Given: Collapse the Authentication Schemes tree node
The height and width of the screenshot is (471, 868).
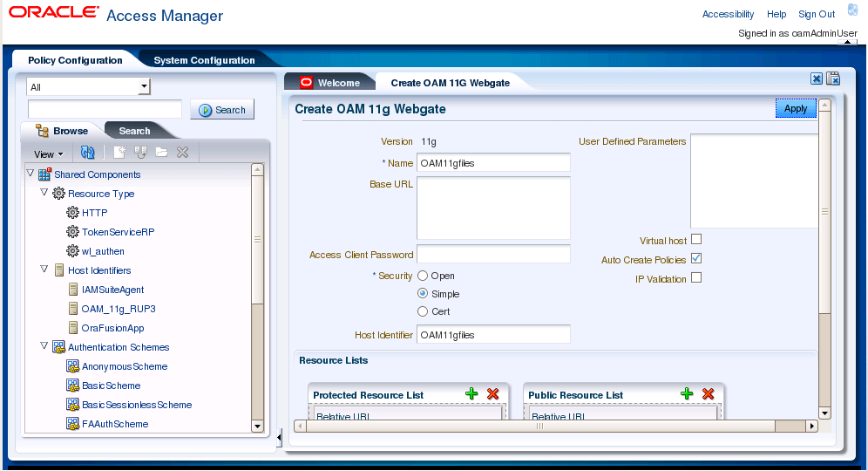Looking at the screenshot, I should tap(44, 345).
